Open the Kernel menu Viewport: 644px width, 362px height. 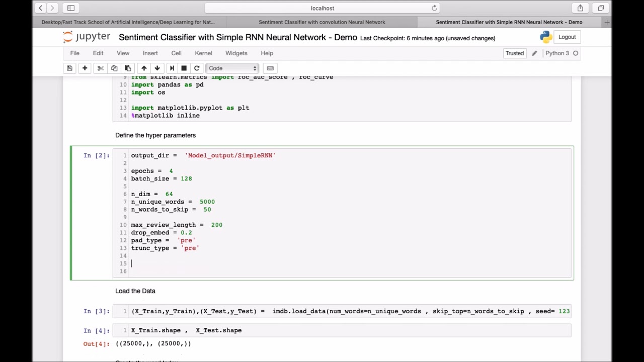tap(203, 53)
